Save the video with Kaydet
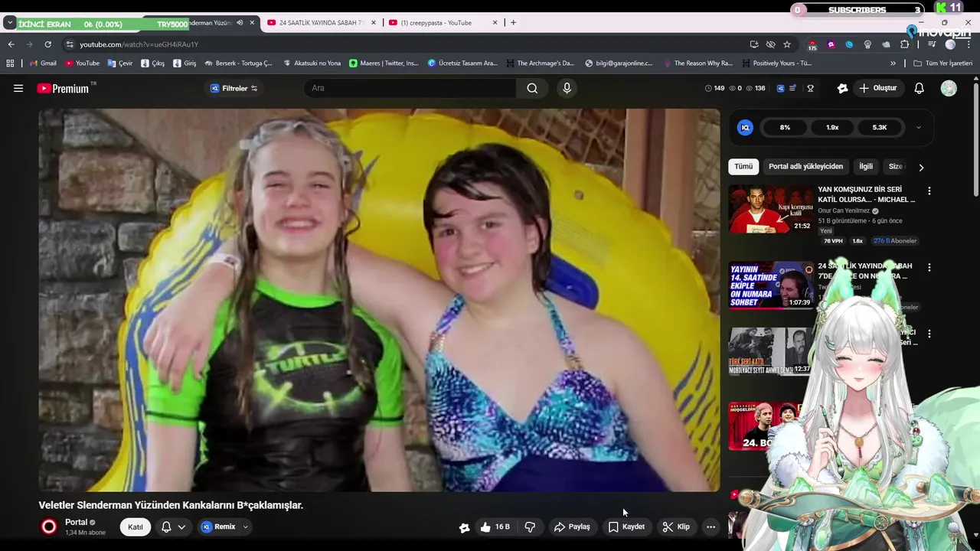The image size is (980, 551). point(626,527)
